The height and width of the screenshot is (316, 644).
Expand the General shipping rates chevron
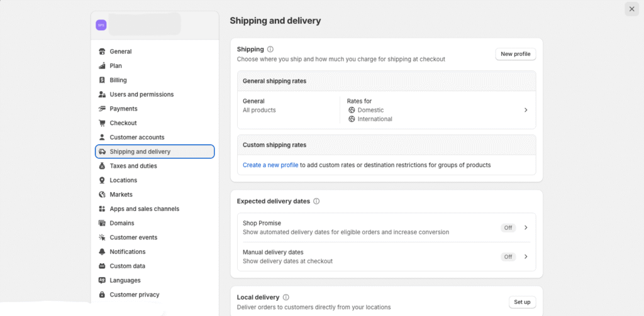point(526,110)
